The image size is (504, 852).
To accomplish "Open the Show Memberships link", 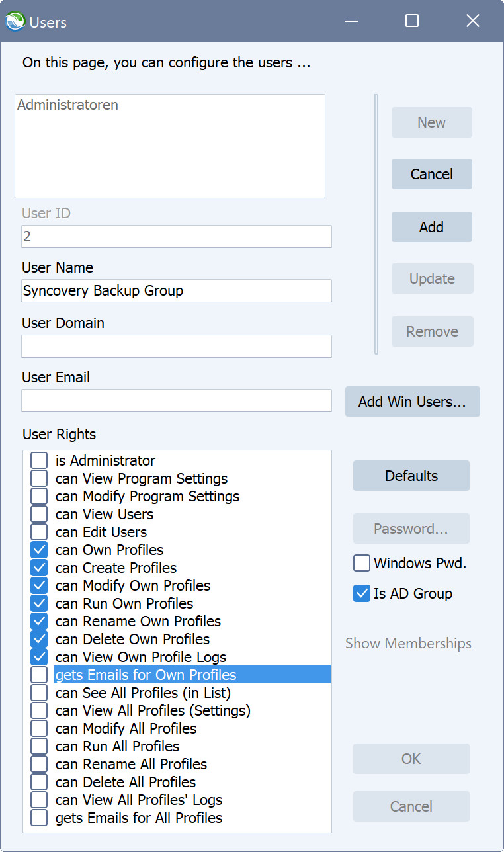I will coord(408,643).
